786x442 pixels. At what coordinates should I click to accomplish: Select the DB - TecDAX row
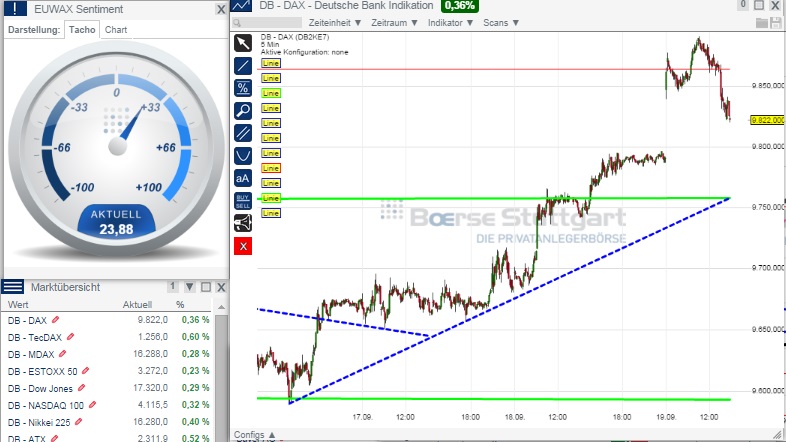(109, 337)
